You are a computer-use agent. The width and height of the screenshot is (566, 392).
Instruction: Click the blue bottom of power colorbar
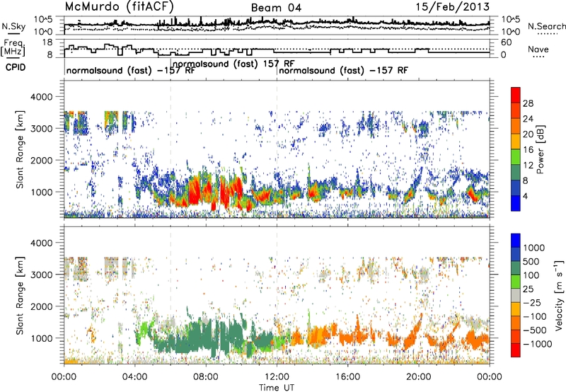pyautogui.click(x=516, y=204)
